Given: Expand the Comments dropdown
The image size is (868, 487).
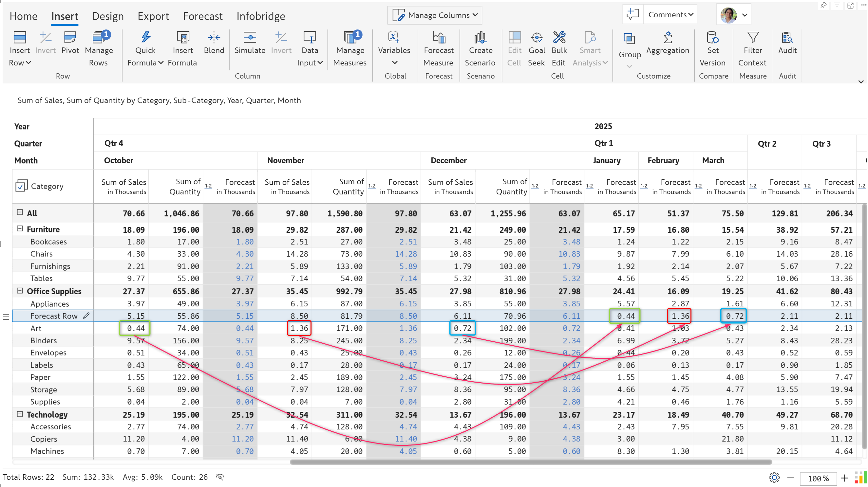Looking at the screenshot, I should [670, 14].
